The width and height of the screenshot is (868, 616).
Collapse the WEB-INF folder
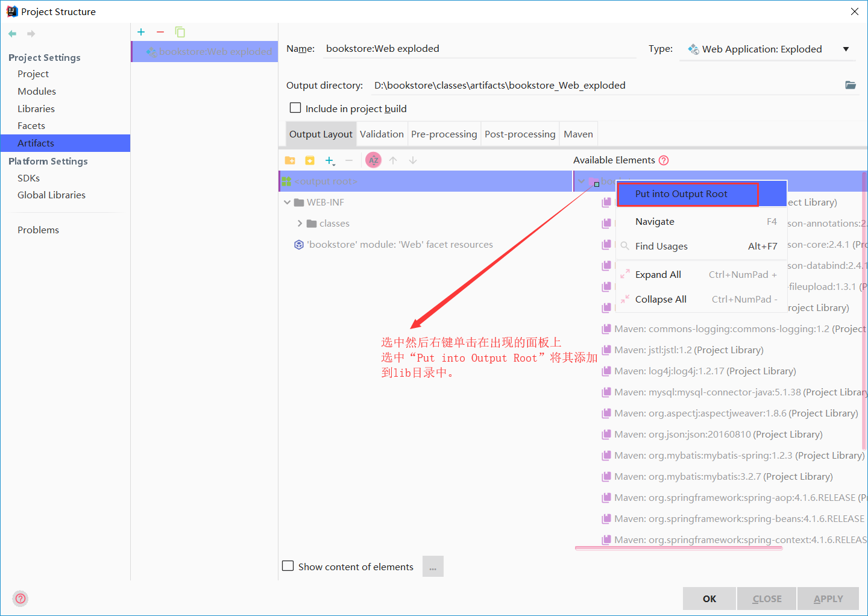pos(287,203)
